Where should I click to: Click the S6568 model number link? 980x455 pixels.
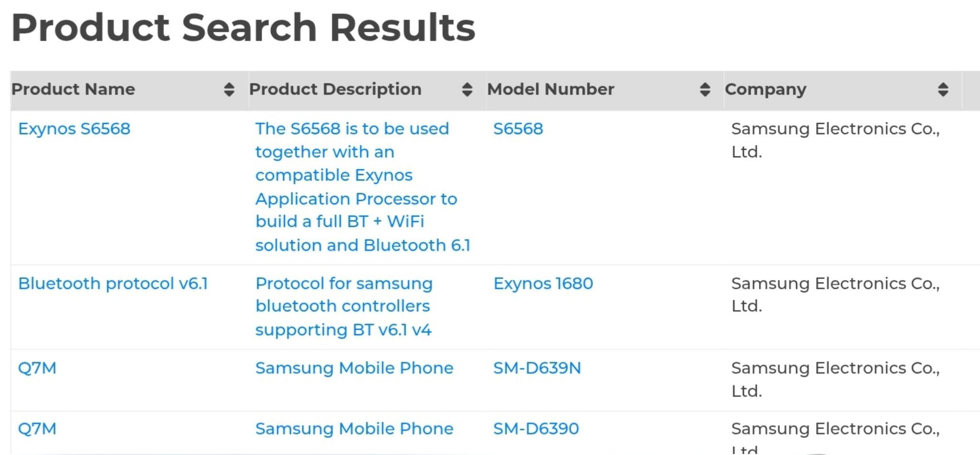pyautogui.click(x=518, y=128)
